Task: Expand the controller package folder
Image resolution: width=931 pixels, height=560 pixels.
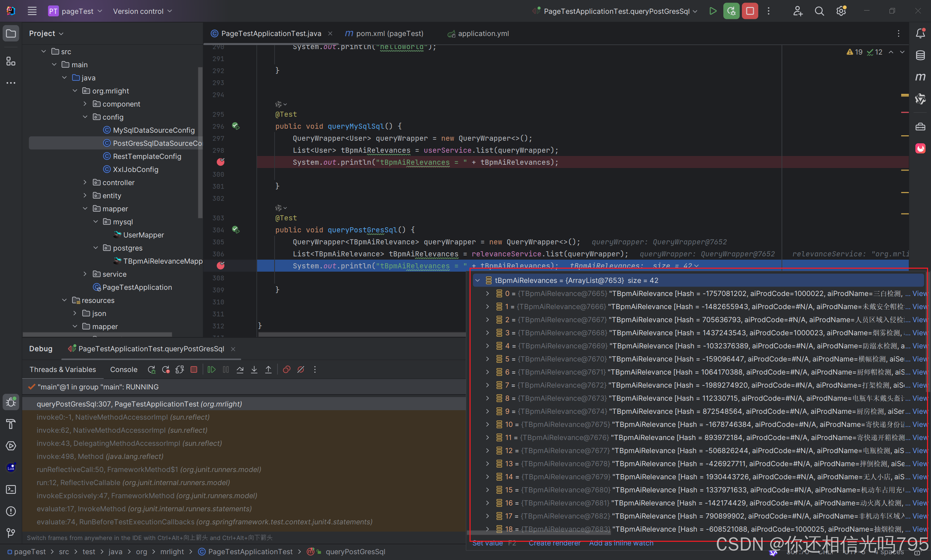Action: tap(85, 183)
